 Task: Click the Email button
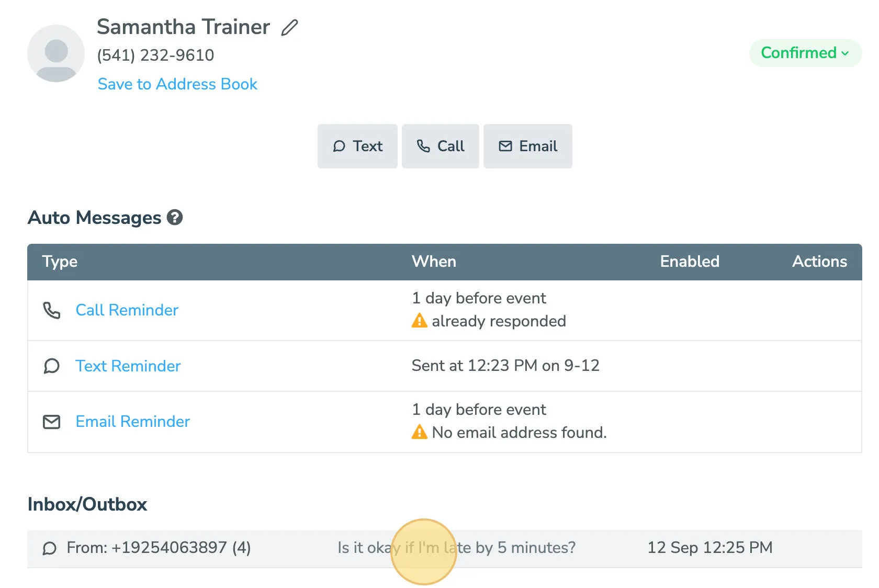pyautogui.click(x=527, y=146)
